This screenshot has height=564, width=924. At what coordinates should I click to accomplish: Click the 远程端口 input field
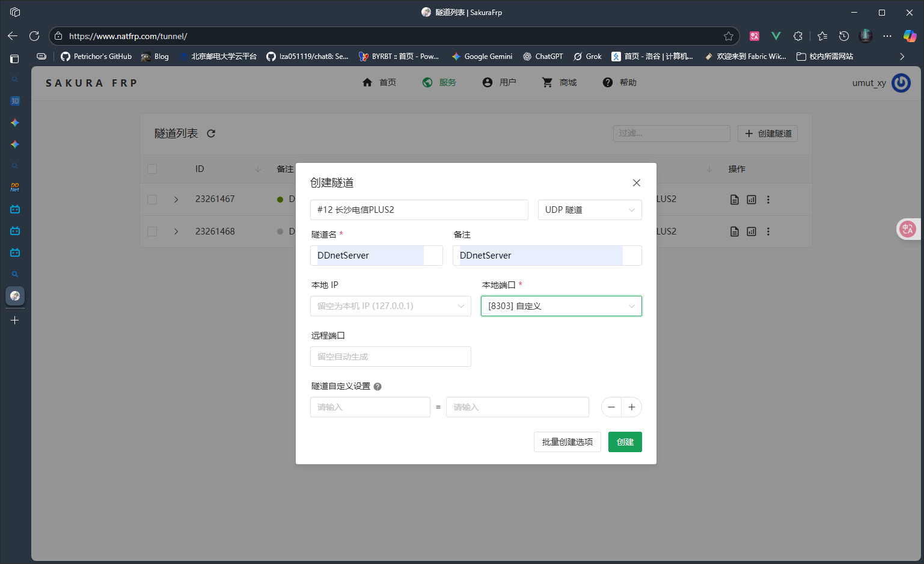click(390, 357)
